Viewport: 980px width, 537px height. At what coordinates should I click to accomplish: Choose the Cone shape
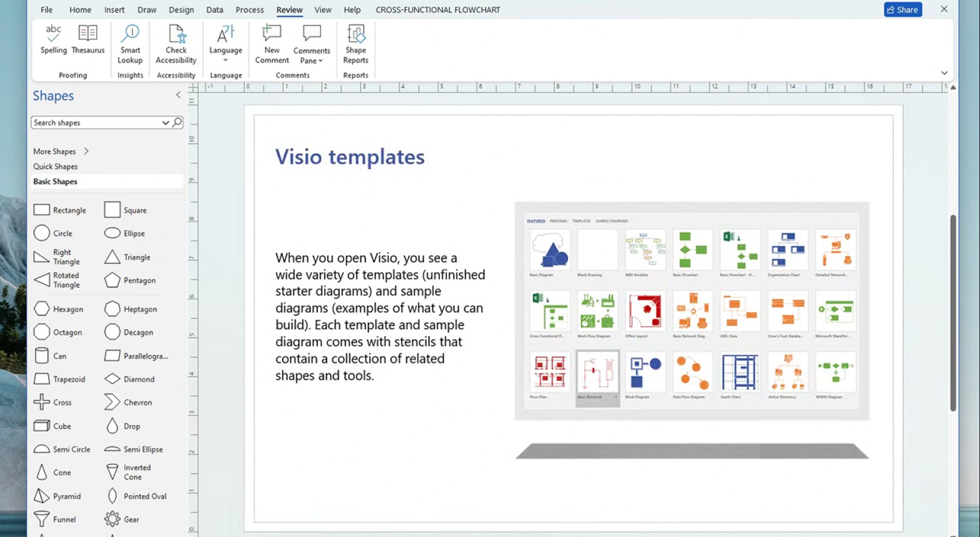tap(53, 473)
